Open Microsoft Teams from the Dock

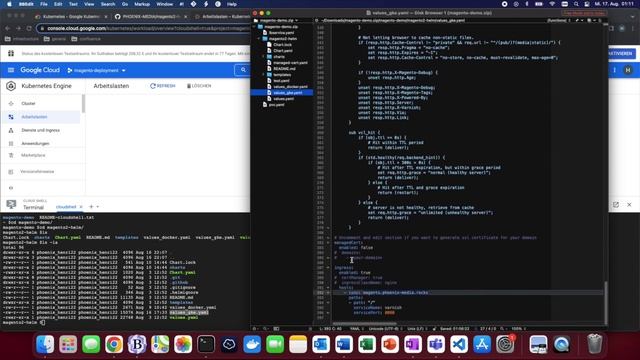click(x=436, y=344)
